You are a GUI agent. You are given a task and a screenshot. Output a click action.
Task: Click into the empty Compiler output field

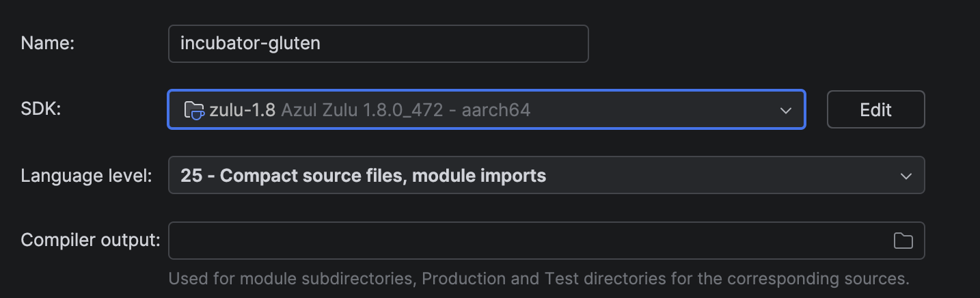[526, 241]
